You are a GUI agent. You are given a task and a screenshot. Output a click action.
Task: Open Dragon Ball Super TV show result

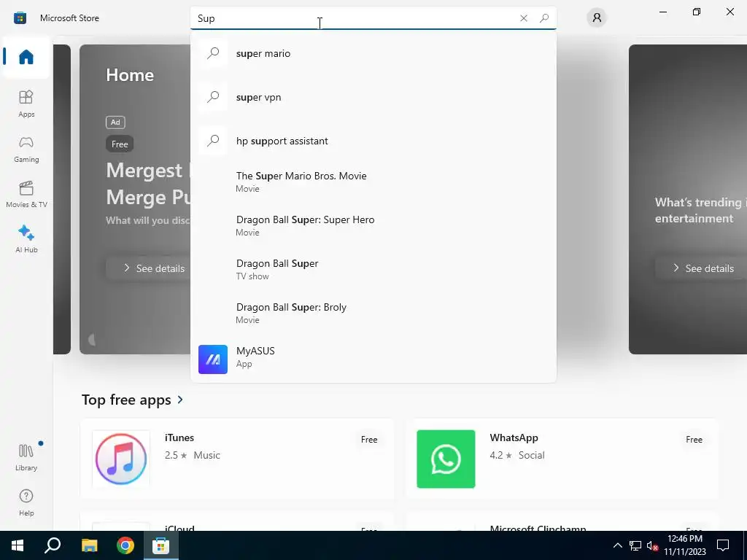pyautogui.click(x=373, y=270)
